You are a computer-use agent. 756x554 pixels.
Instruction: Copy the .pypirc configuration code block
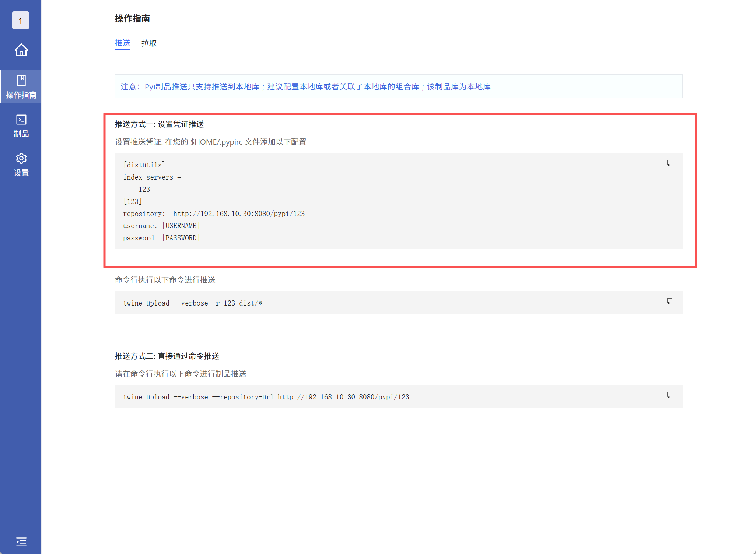click(670, 163)
